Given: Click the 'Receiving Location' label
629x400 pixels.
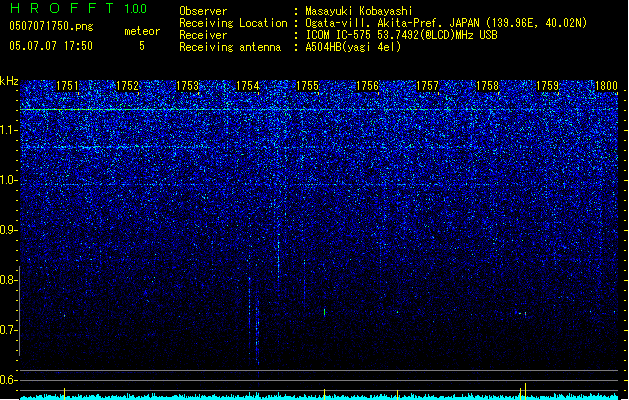Looking at the screenshot, I should [233, 23].
